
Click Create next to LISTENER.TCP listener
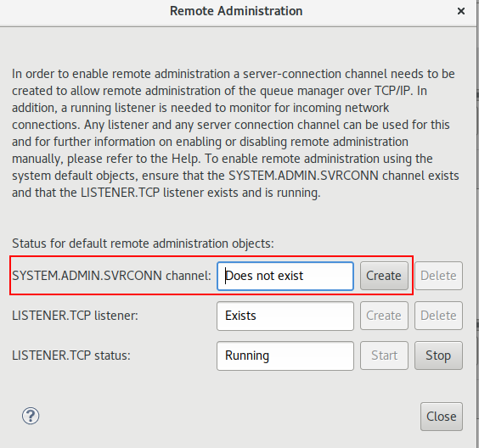coord(384,316)
